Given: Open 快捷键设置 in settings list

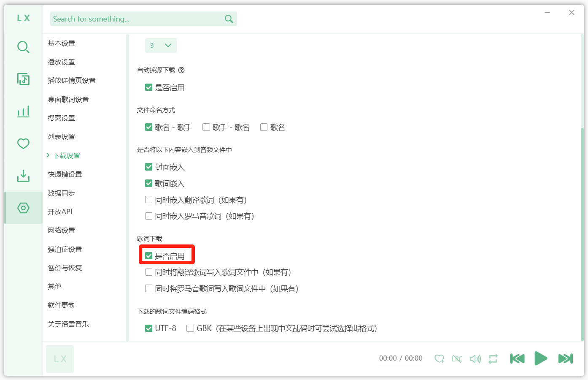Looking at the screenshot, I should coord(65,174).
